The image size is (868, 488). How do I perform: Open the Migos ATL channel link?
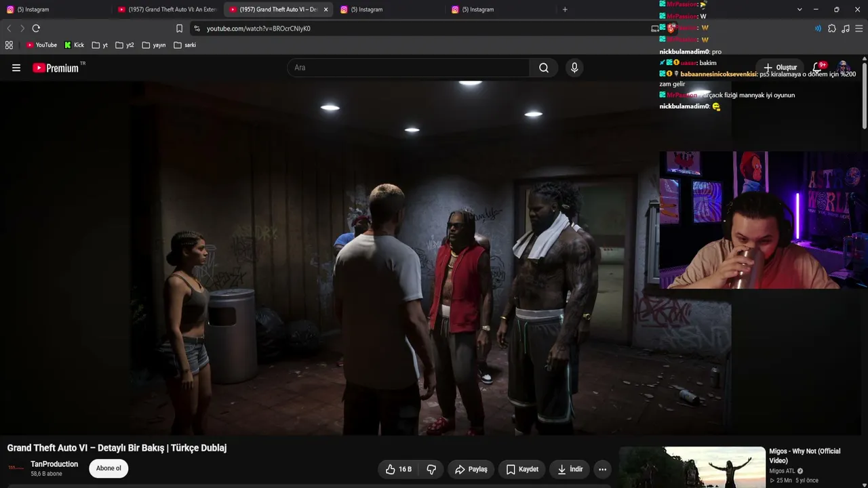(786, 471)
